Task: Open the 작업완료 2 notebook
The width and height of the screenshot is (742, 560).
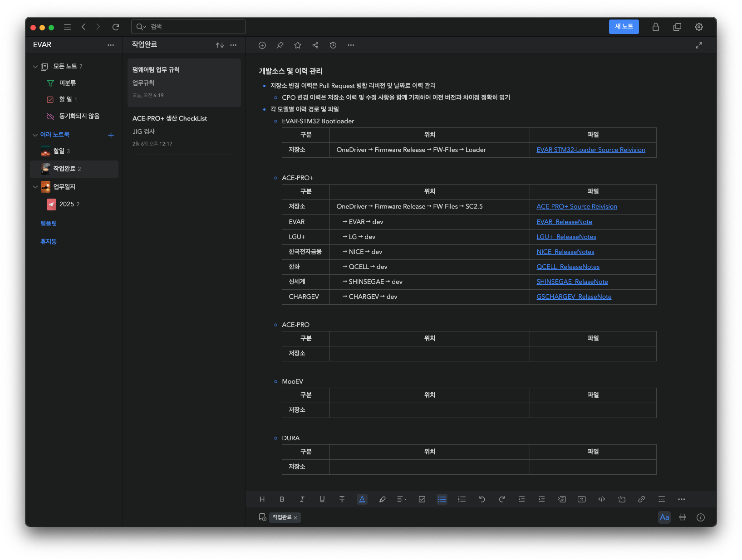Action: (x=74, y=169)
